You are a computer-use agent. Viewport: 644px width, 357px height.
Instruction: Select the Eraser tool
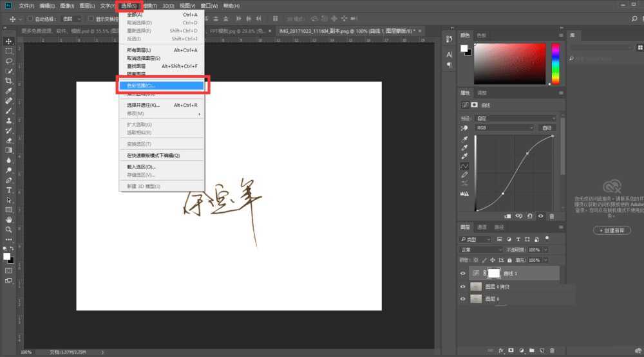[x=9, y=140]
